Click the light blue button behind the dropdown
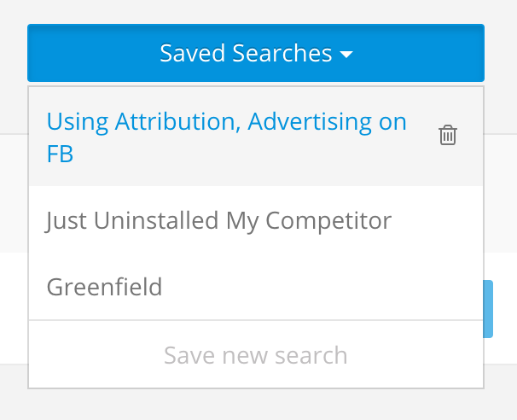The width and height of the screenshot is (517, 420). click(x=488, y=309)
